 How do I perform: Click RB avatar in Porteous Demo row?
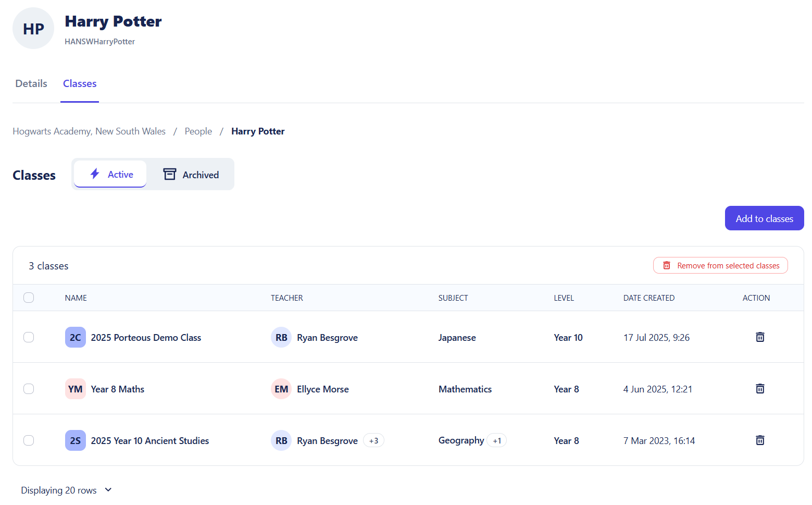[281, 337]
